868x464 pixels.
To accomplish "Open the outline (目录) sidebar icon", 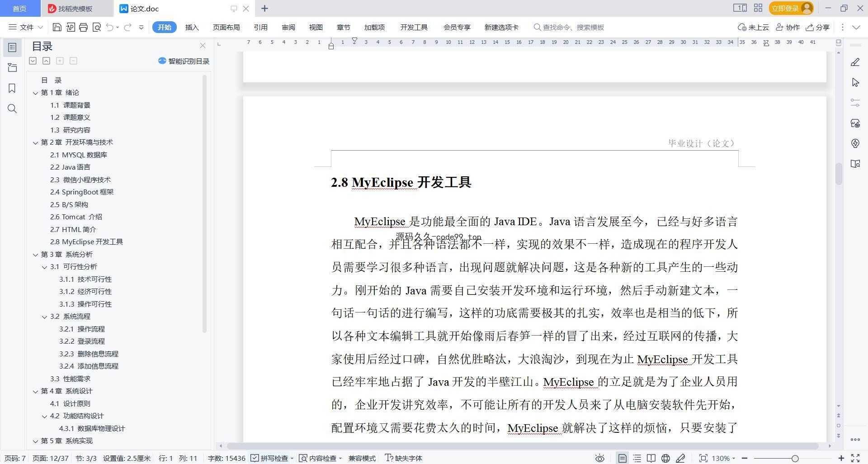I will click(12, 47).
